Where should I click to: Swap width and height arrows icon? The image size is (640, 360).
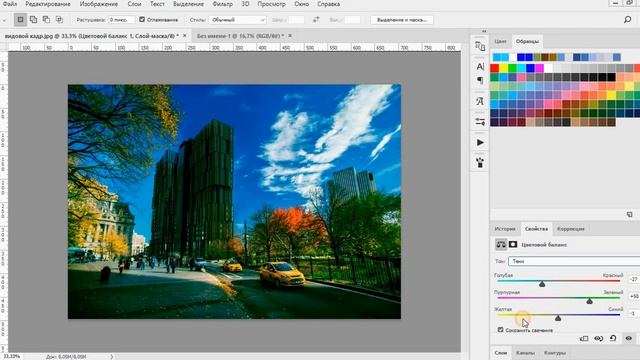pyautogui.click(x=316, y=20)
